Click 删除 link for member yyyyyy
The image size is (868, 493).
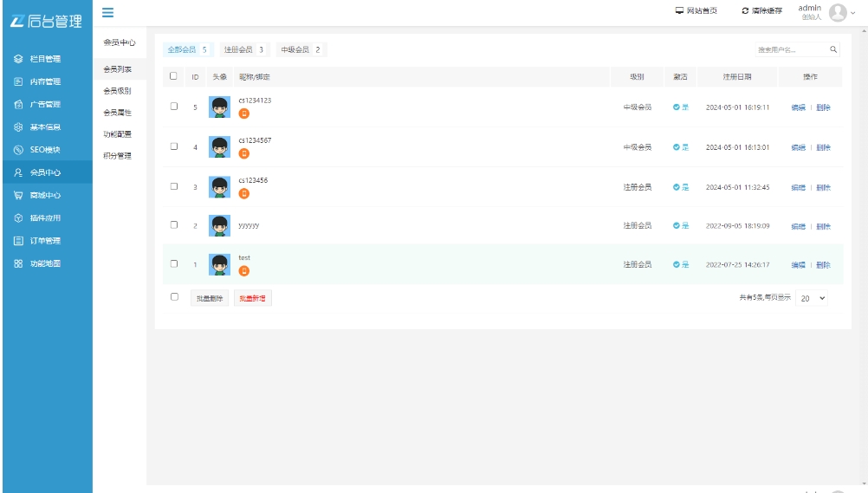point(823,226)
